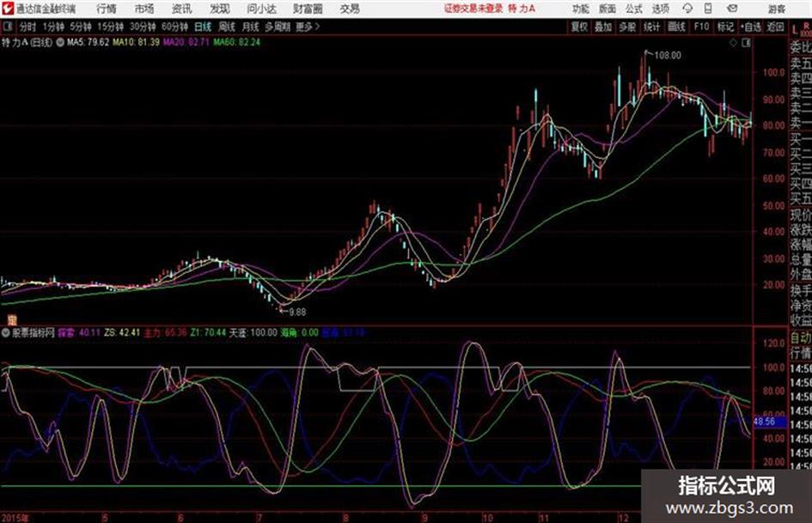Click the 多股 toolbar button

coord(627,27)
